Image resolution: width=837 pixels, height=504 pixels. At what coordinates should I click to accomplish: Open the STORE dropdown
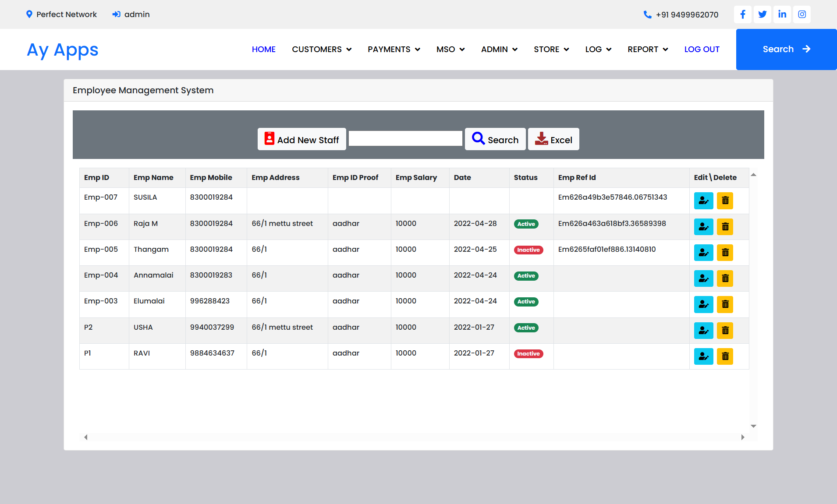point(551,49)
